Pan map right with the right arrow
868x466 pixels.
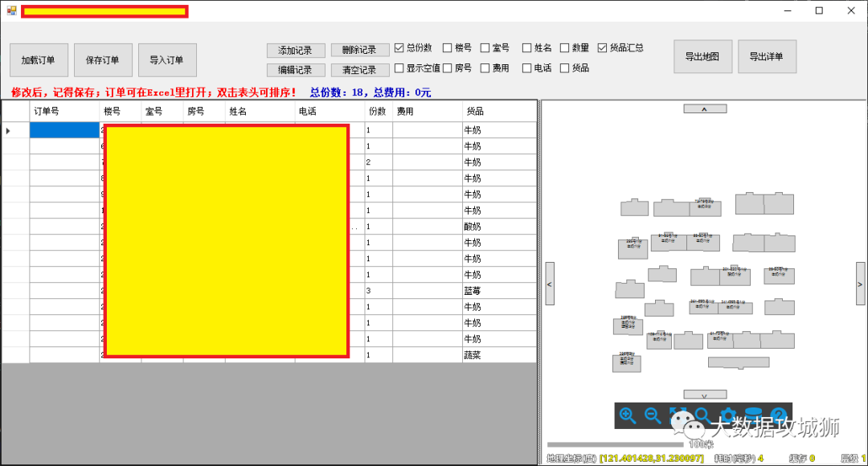[859, 284]
